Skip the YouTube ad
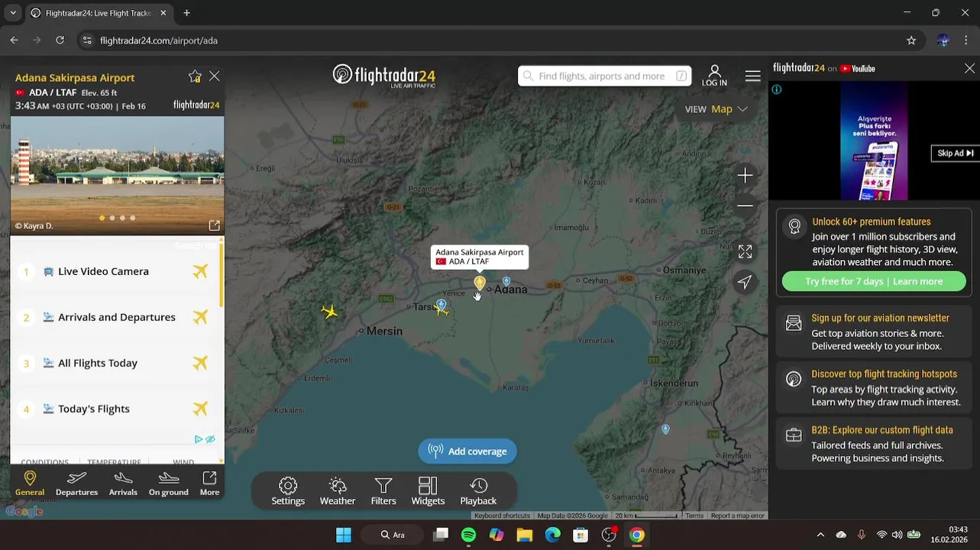 point(955,154)
